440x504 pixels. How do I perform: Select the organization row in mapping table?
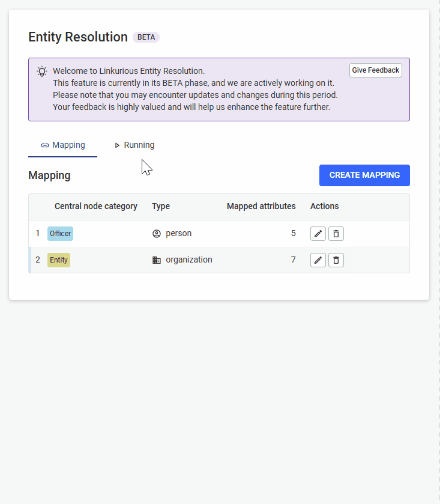point(219,260)
